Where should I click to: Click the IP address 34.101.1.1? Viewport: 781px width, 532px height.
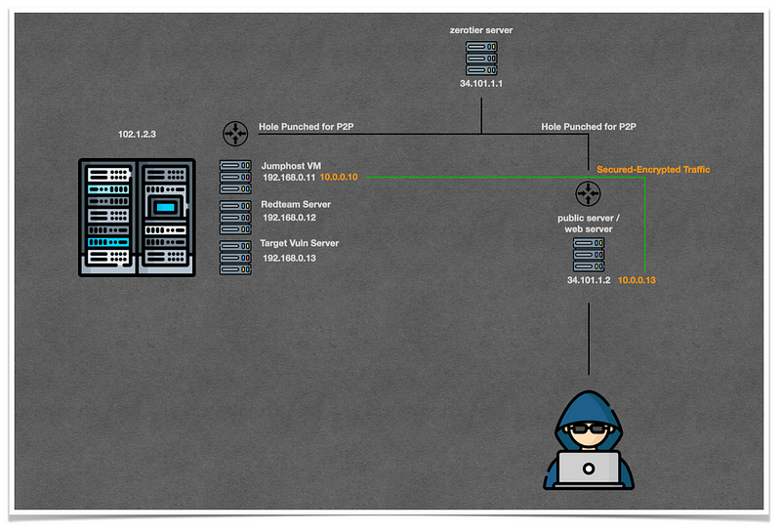coord(481,84)
